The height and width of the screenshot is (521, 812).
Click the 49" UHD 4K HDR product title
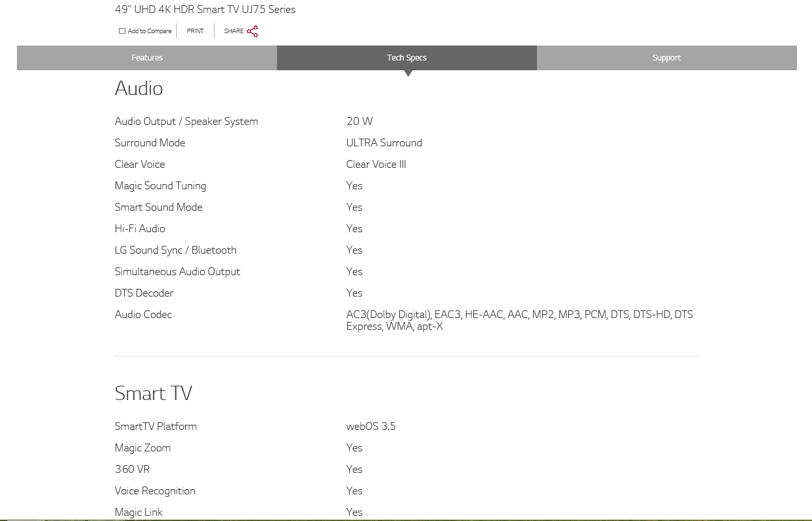205,10
